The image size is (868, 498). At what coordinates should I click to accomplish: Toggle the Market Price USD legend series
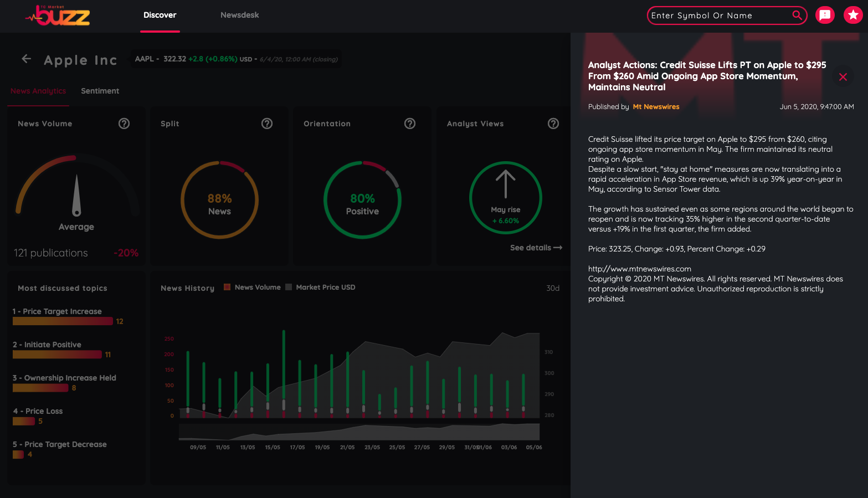click(x=320, y=287)
